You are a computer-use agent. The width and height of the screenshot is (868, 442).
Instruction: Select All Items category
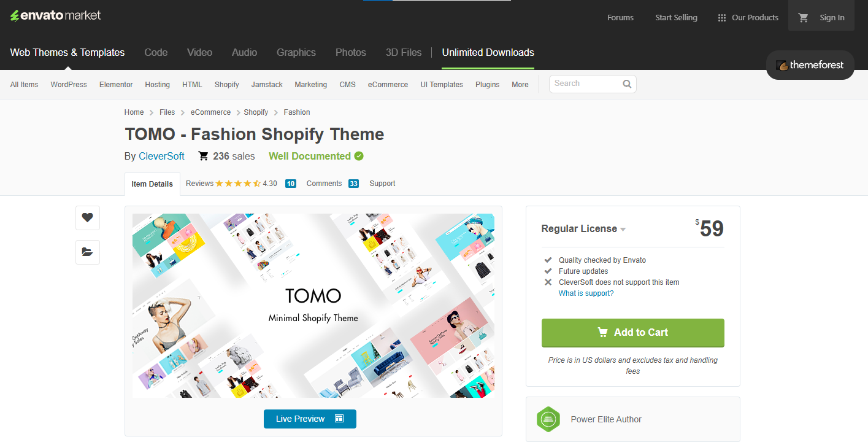[24, 85]
